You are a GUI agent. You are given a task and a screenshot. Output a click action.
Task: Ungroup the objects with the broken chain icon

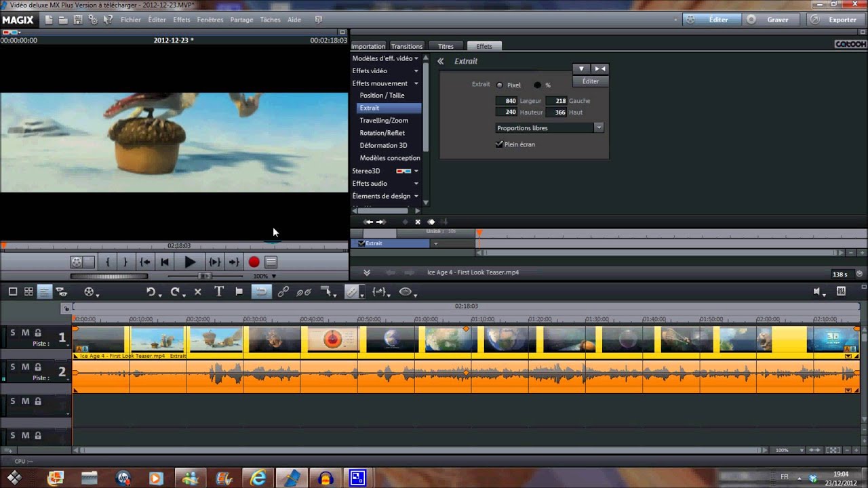[304, 291]
